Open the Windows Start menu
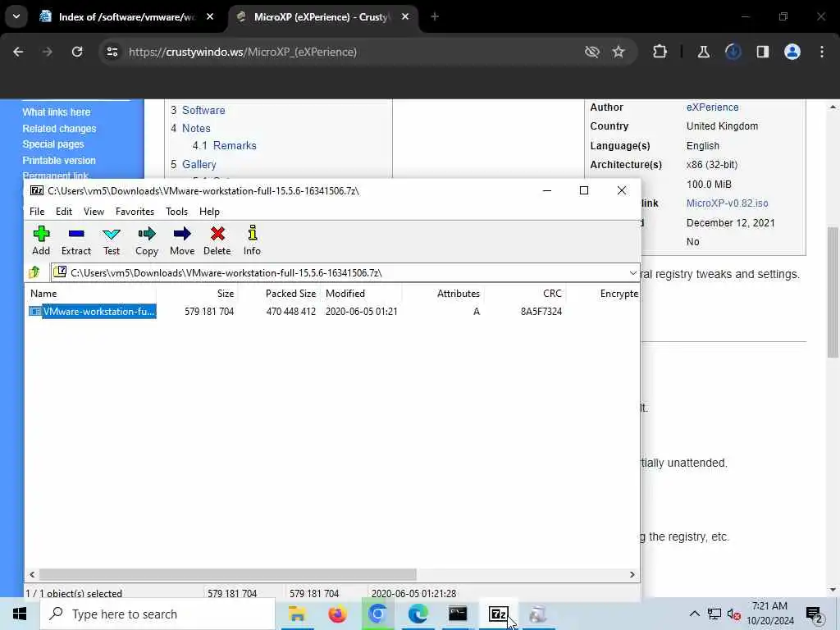Image resolution: width=840 pixels, height=630 pixels. pyautogui.click(x=20, y=614)
